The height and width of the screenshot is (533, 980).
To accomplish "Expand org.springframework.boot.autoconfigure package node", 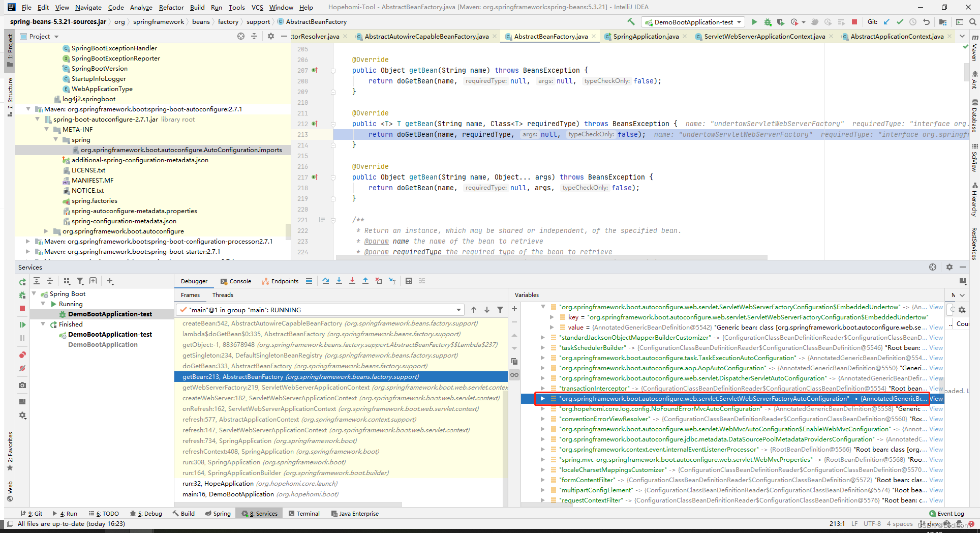I will 46,231.
